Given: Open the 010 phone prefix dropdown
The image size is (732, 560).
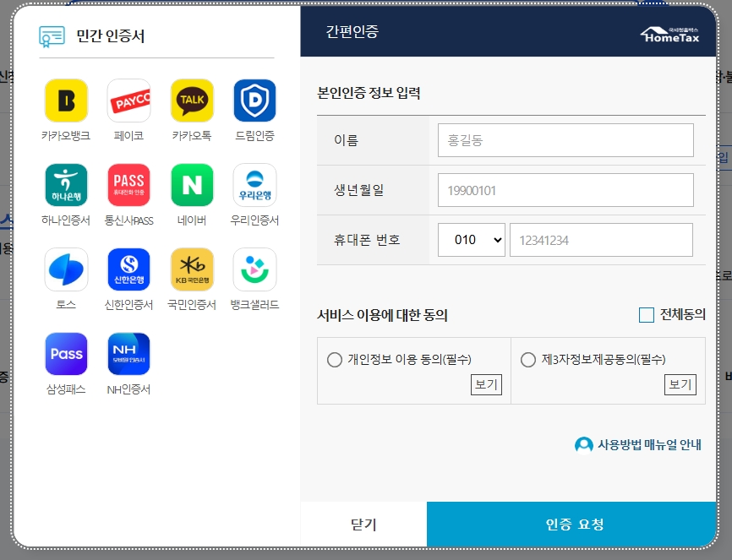Looking at the screenshot, I should click(472, 240).
